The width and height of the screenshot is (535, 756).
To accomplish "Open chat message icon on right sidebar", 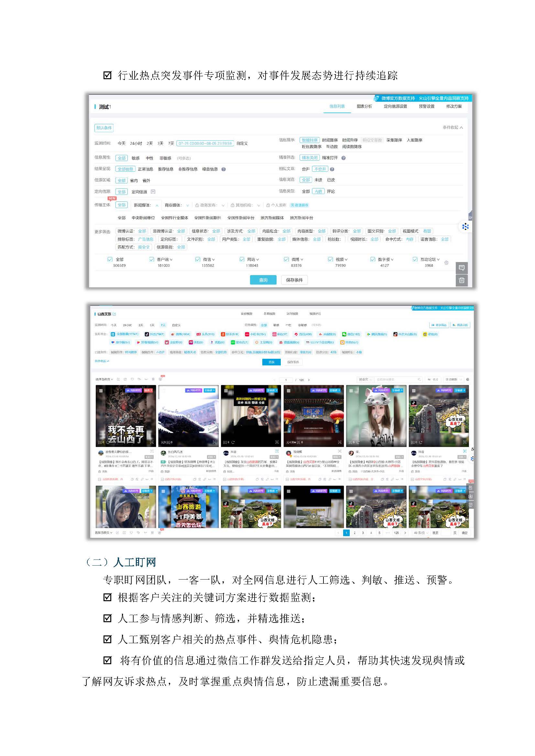I will click(x=462, y=268).
